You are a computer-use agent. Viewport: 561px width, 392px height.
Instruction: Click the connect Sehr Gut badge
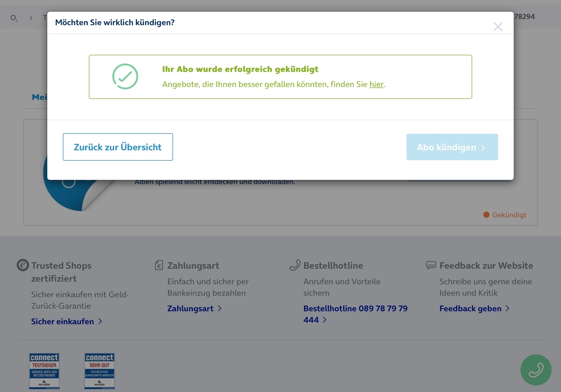point(99,371)
